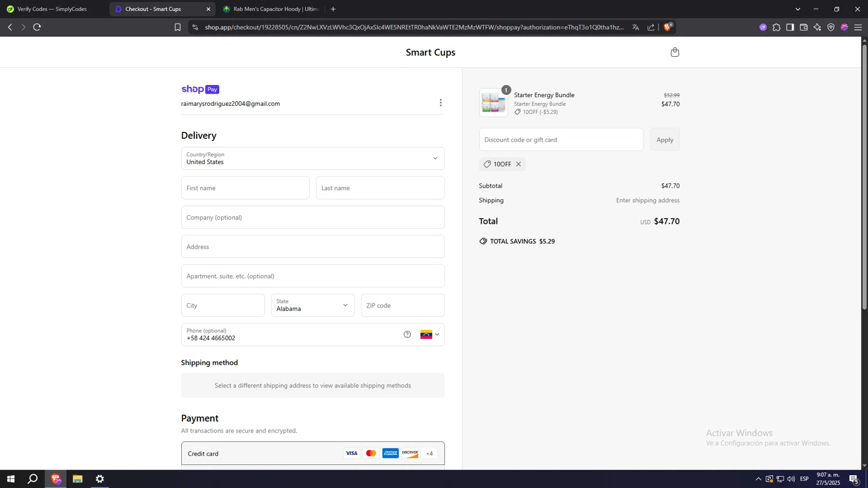
Task: Click the page vertical scrollbar
Action: 865,177
